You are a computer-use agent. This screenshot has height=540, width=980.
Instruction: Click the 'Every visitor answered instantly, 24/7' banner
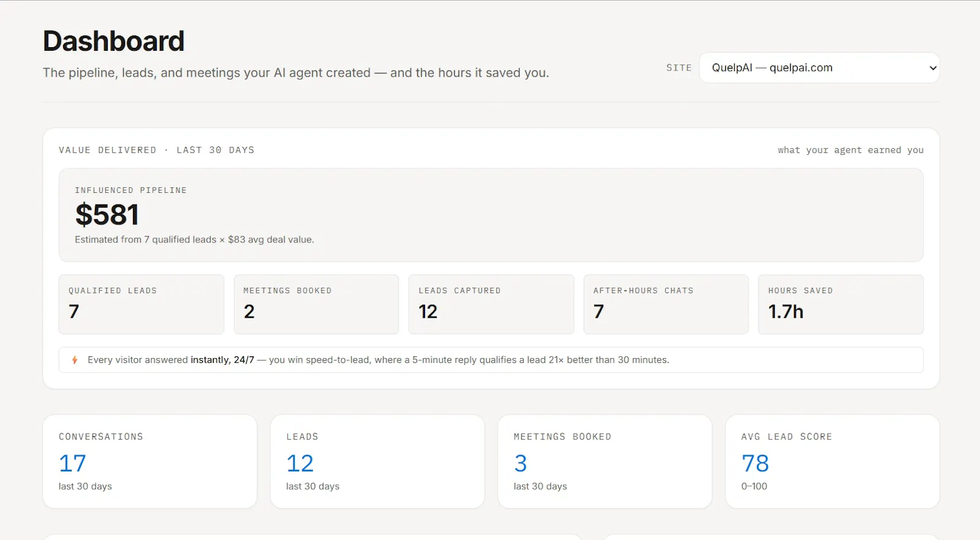[491, 360]
